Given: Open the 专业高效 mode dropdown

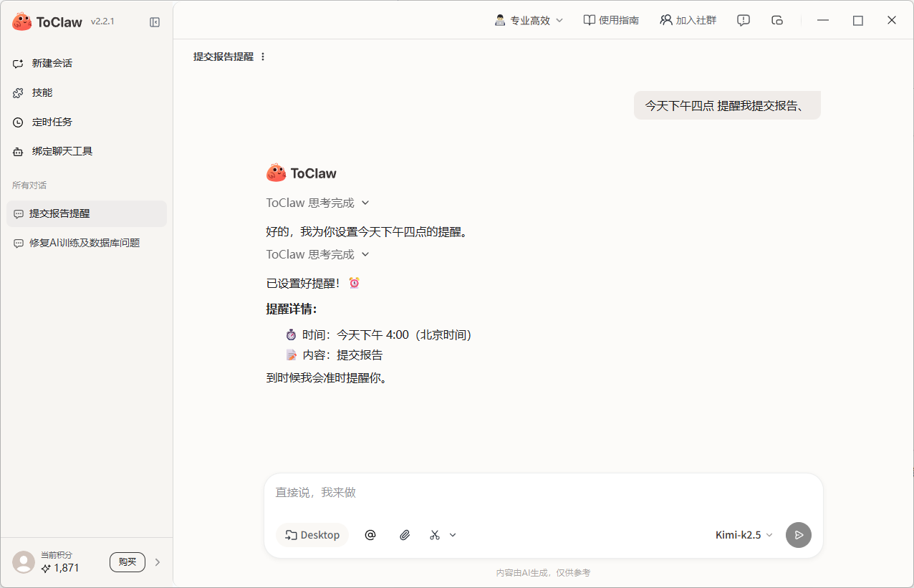Looking at the screenshot, I should 529,20.
